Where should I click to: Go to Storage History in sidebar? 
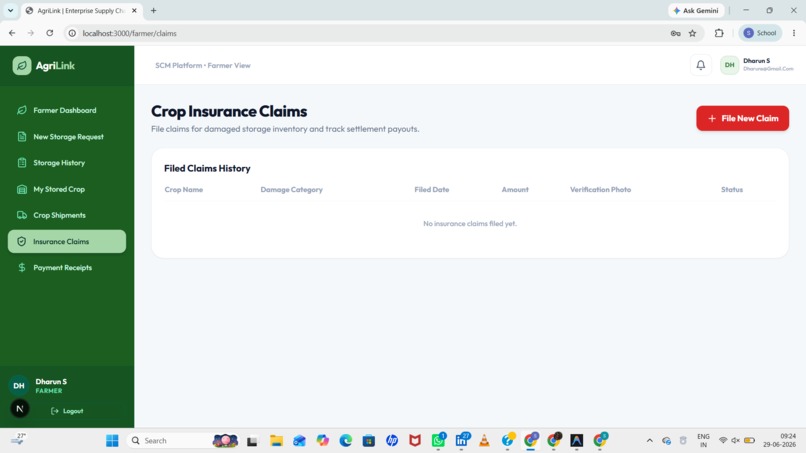tap(67, 162)
